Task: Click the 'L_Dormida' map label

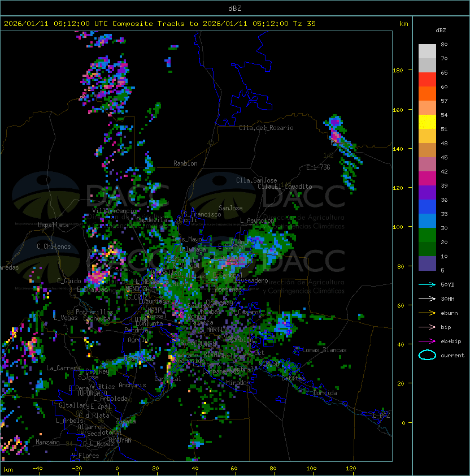Action: pyautogui.click(x=321, y=393)
